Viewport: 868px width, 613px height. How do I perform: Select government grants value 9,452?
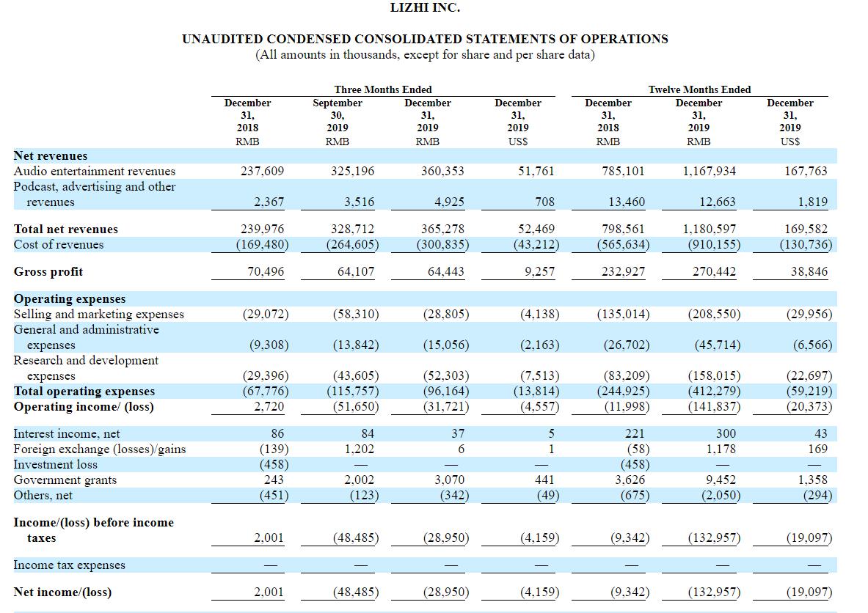[x=721, y=480]
